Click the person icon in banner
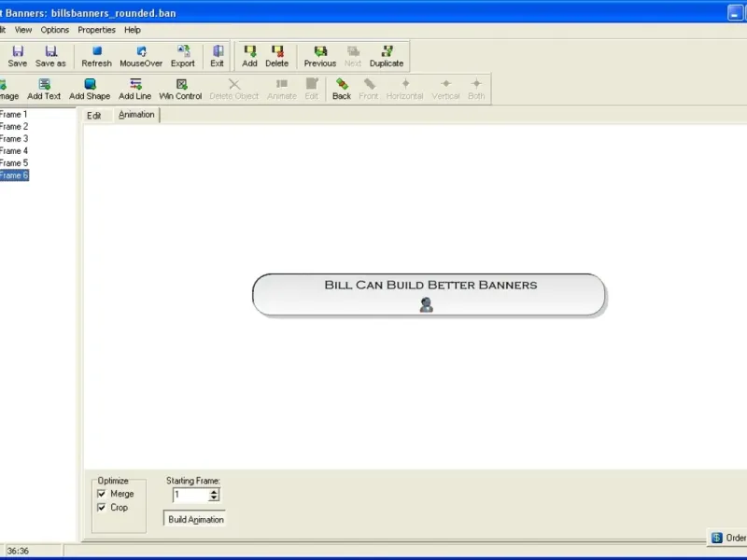Viewport: 747px width, 560px height. (427, 305)
